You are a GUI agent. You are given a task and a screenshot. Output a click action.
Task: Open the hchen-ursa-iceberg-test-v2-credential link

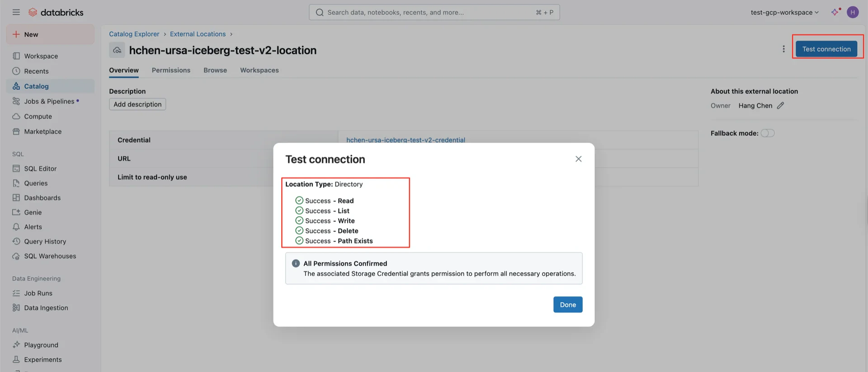[406, 140]
